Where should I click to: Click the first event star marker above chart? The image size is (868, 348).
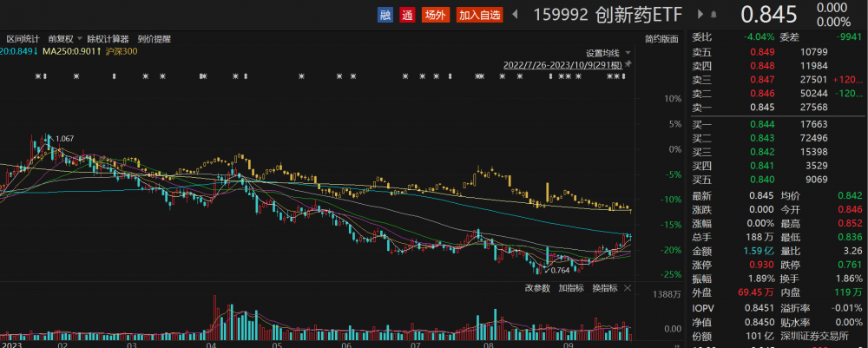(38, 78)
